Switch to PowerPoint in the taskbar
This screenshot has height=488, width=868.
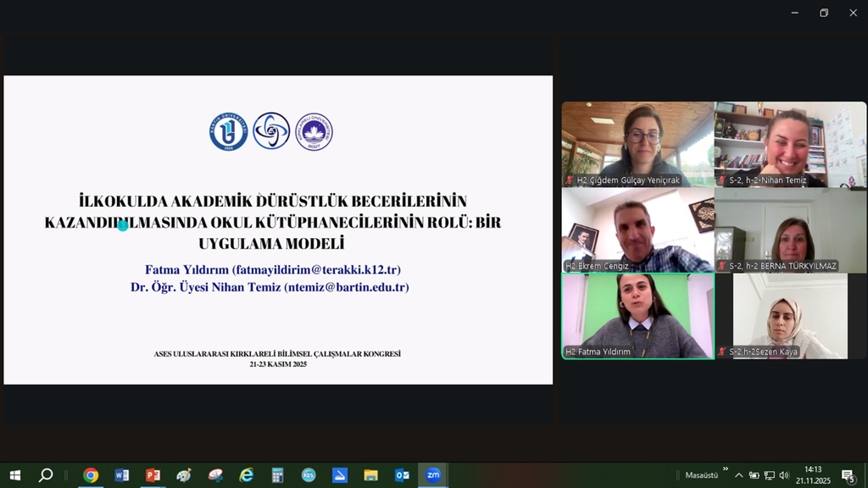point(153,475)
